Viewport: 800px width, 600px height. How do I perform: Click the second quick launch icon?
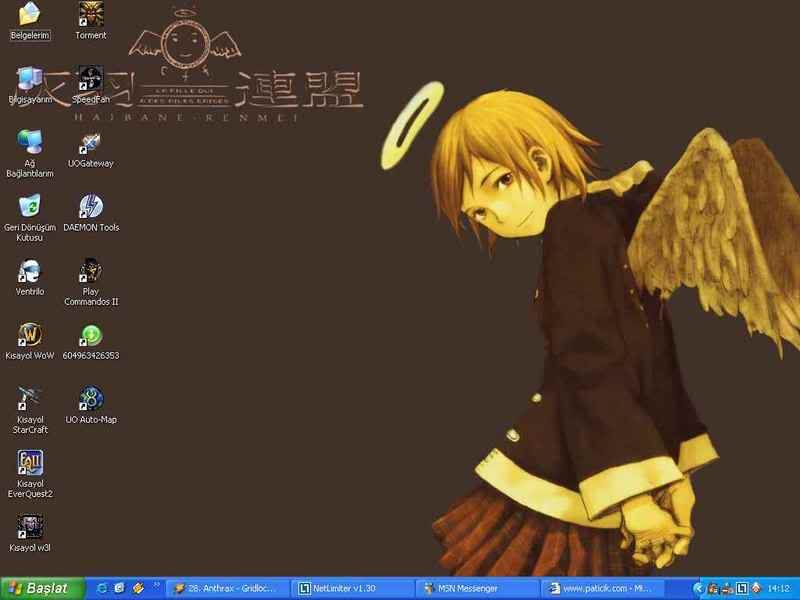click(x=119, y=588)
